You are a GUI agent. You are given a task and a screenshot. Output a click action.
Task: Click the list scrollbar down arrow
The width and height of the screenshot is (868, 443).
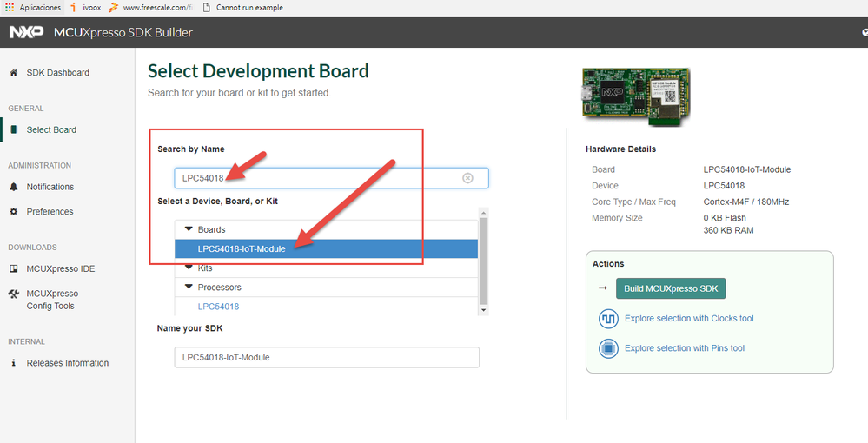(x=484, y=310)
